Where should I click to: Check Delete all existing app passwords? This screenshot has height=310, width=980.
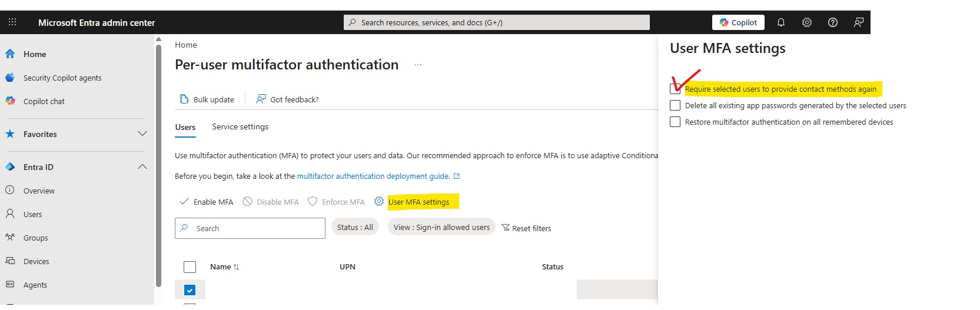[x=675, y=105]
